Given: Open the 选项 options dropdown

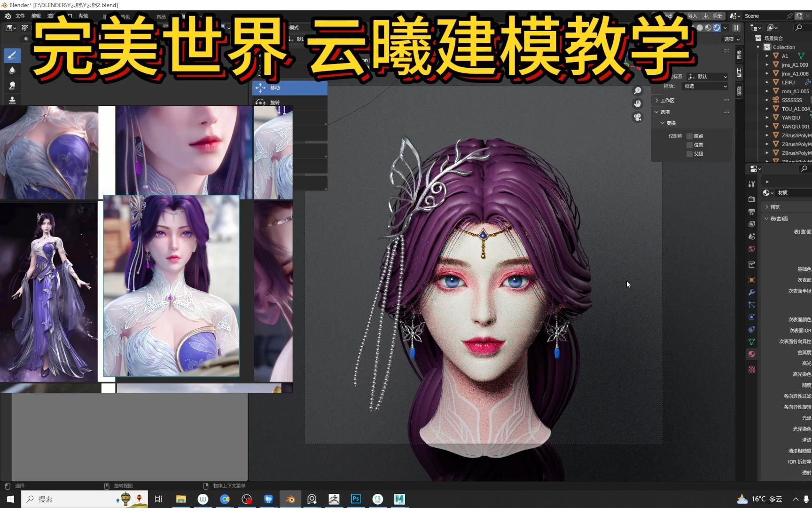Looking at the screenshot, I should click(732, 39).
